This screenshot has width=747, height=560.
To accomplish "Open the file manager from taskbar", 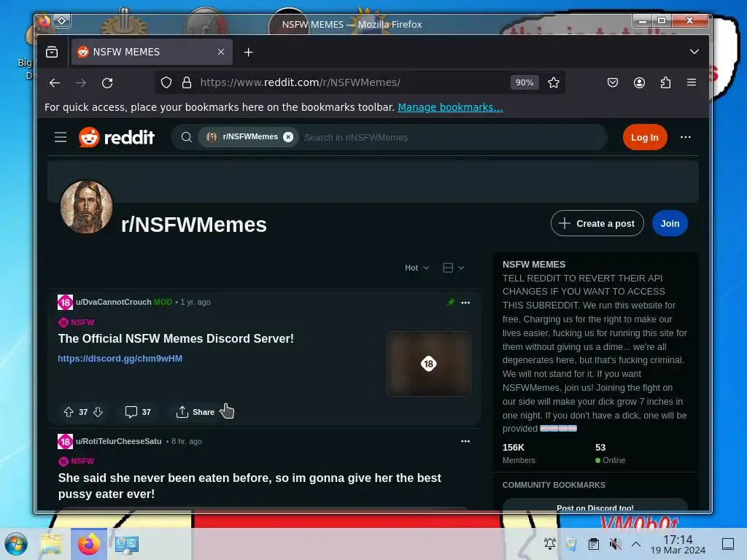I will (x=51, y=544).
